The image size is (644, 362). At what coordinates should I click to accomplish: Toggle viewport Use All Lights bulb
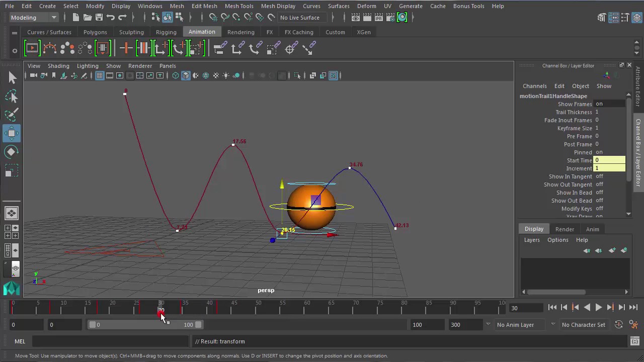(226, 75)
